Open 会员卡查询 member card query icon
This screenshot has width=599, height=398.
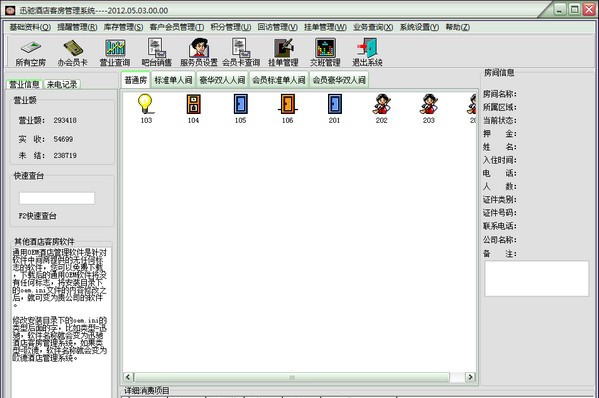241,52
